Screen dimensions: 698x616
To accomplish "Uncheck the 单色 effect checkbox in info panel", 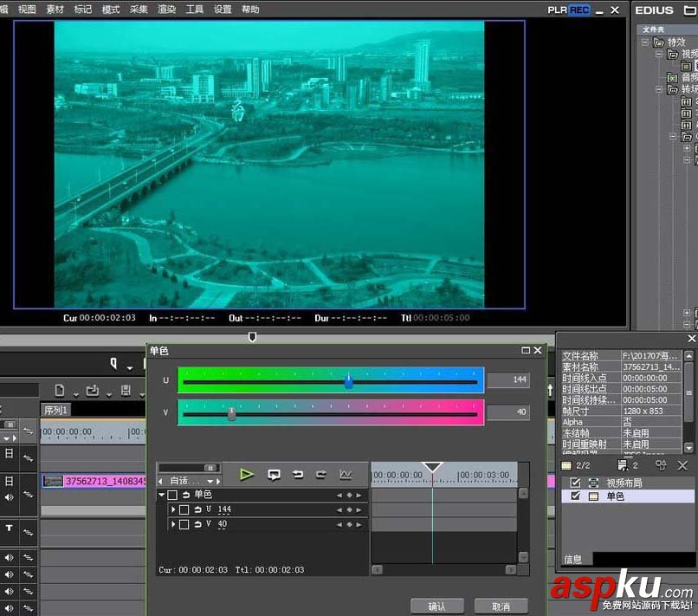I will tap(576, 496).
